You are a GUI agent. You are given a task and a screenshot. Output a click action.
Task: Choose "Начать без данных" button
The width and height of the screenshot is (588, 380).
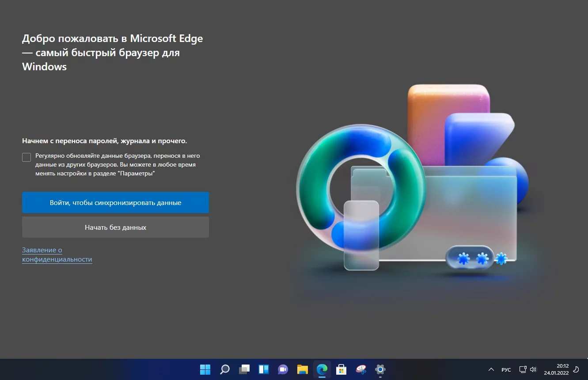[115, 228]
